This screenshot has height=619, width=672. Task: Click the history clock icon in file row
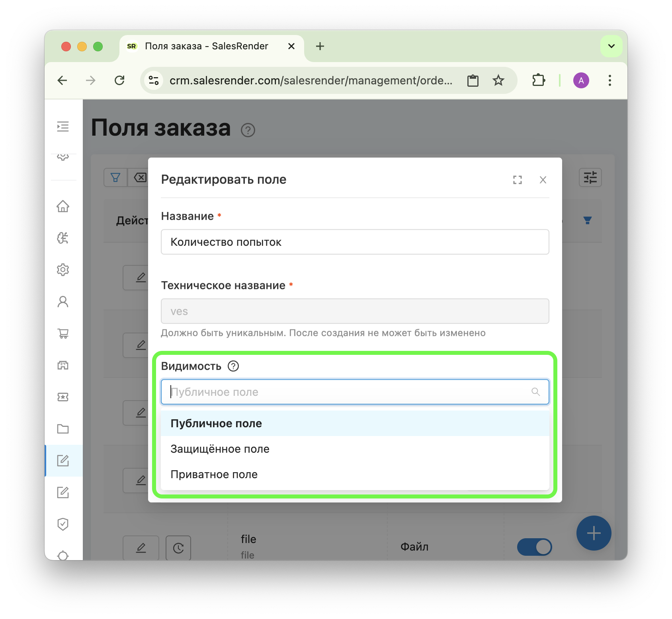(178, 548)
